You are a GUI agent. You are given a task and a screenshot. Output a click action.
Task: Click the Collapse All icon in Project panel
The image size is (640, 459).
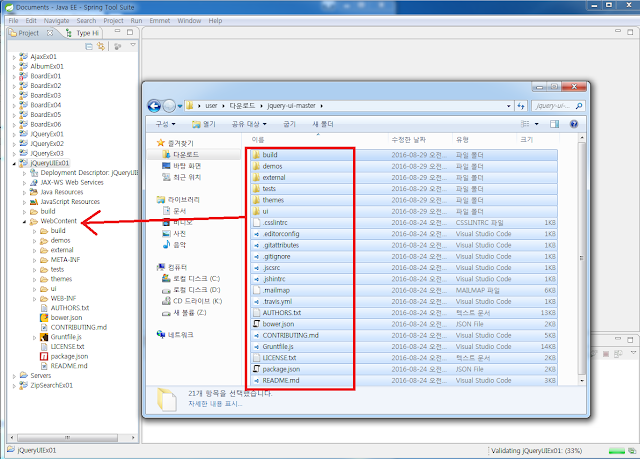pyautogui.click(x=89, y=47)
